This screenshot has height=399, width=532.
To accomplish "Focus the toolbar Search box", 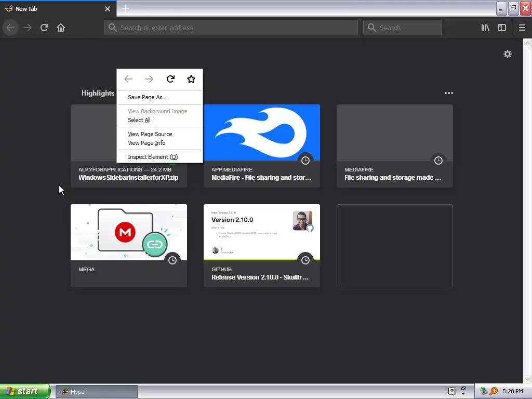I will tap(403, 28).
